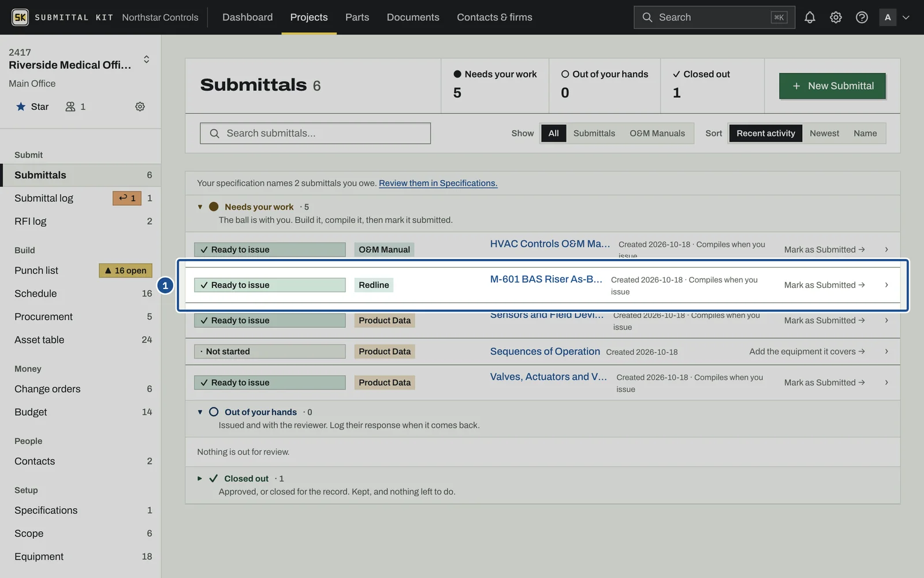Filter to O&M Manuals only
The height and width of the screenshot is (578, 924).
(x=657, y=134)
